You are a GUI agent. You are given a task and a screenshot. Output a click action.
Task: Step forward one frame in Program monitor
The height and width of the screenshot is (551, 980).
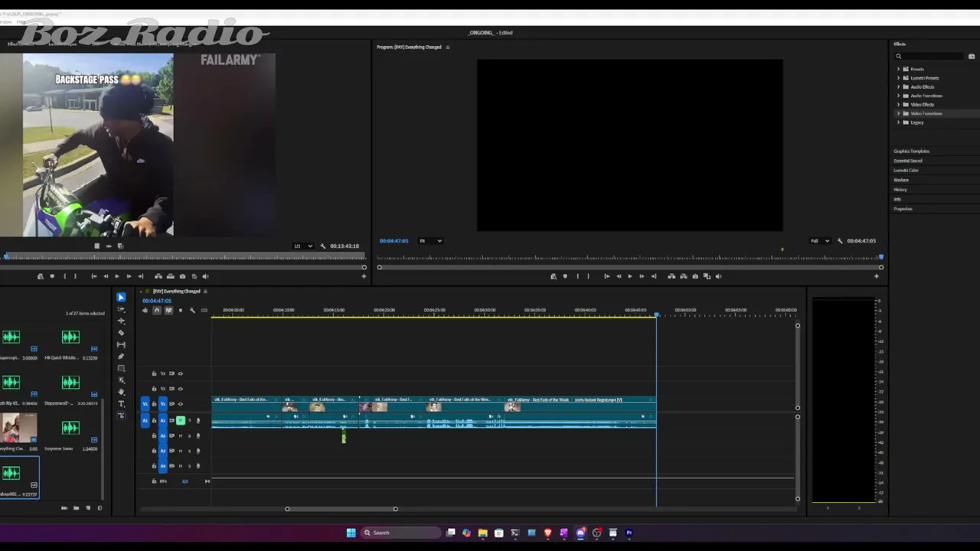click(x=642, y=276)
